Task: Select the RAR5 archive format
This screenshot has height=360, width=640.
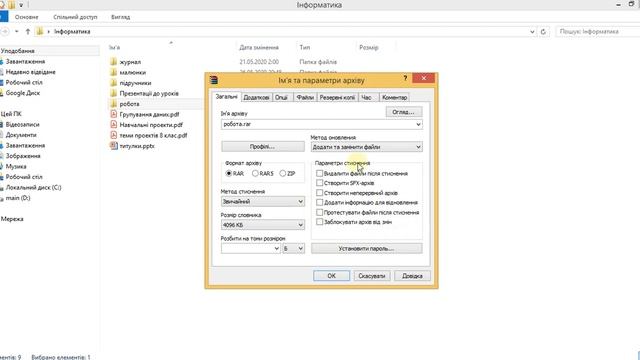Action: tap(255, 173)
